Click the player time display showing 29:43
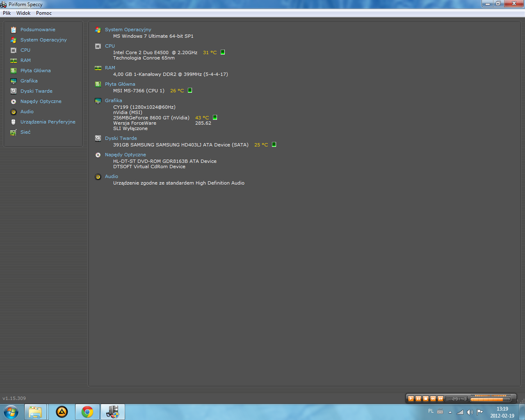Screen dimensions: 525x420 [x=457, y=399]
